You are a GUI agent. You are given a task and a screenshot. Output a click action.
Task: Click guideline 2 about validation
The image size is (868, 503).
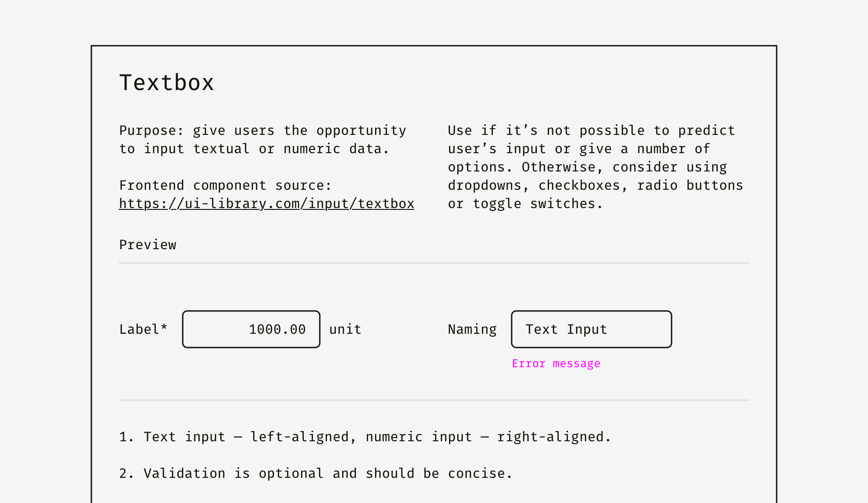tap(316, 474)
